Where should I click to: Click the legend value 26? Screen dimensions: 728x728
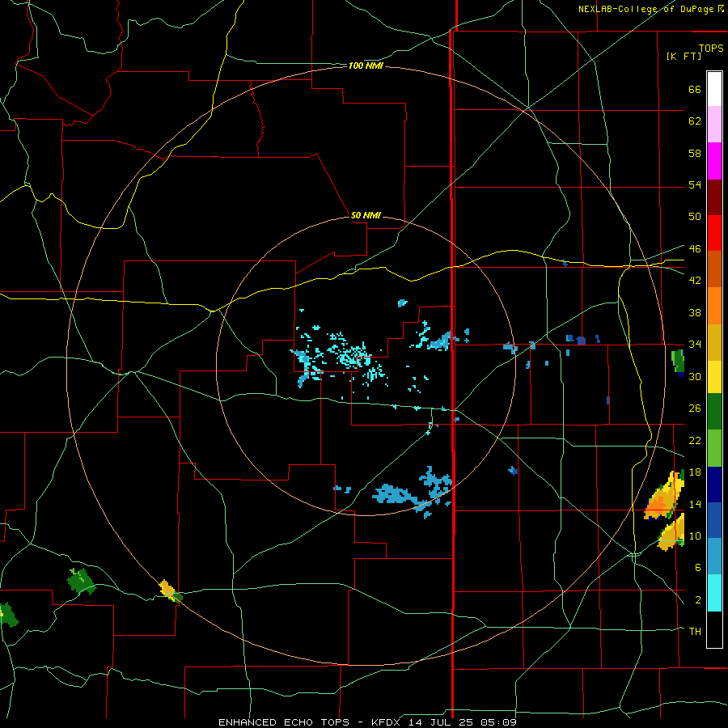(695, 408)
